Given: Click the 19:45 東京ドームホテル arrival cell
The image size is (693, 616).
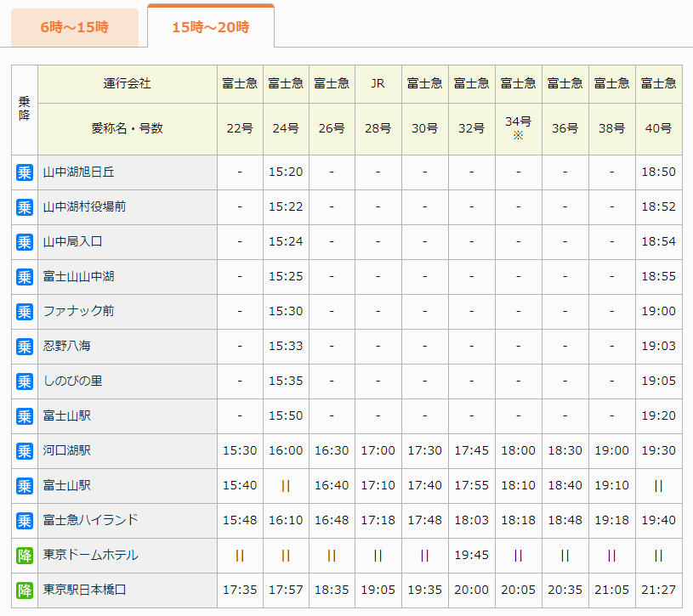Looking at the screenshot, I should coord(472,556).
